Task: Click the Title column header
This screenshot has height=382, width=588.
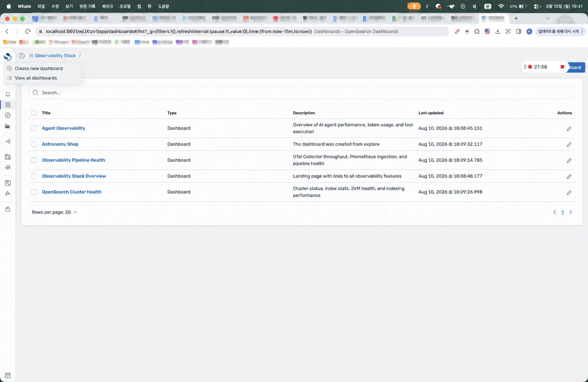Action: click(x=46, y=113)
